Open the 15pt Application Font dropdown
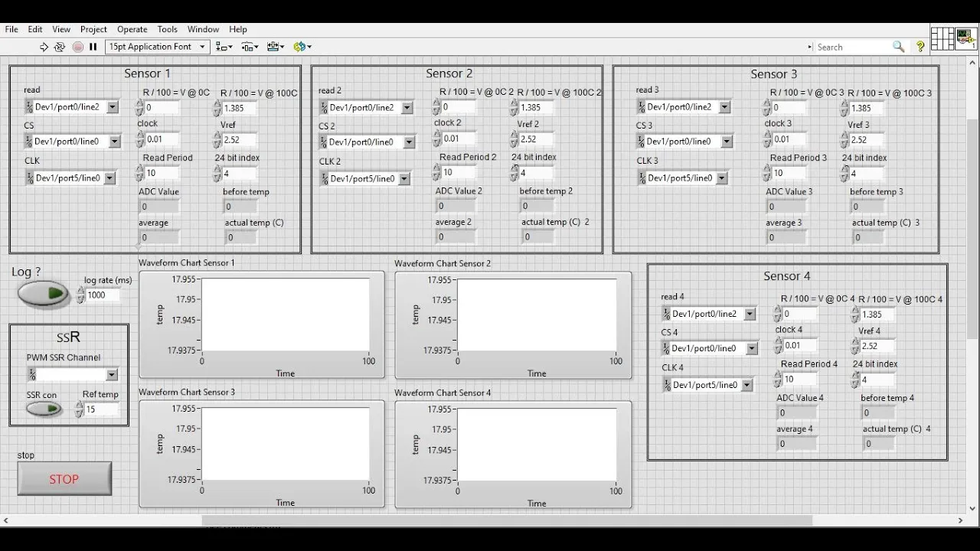Viewport: 980px width, 551px height. pyautogui.click(x=157, y=47)
